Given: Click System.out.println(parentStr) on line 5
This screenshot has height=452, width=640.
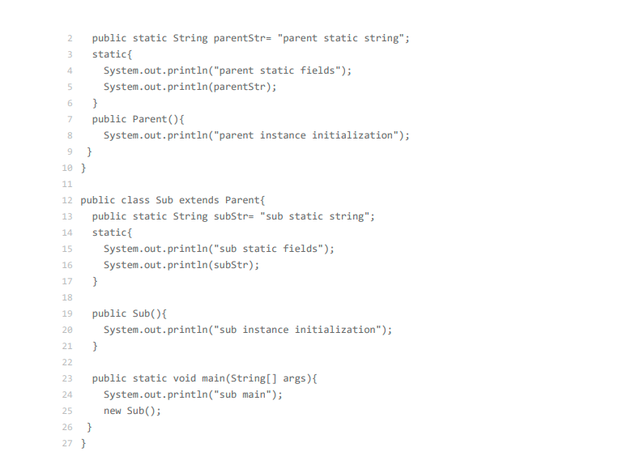Looking at the screenshot, I should 190,86.
